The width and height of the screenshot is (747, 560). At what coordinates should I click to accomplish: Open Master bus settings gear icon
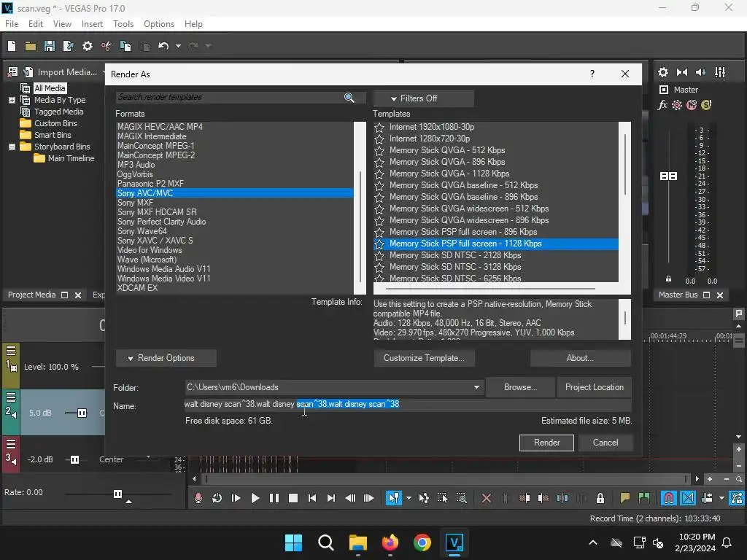pyautogui.click(x=663, y=72)
